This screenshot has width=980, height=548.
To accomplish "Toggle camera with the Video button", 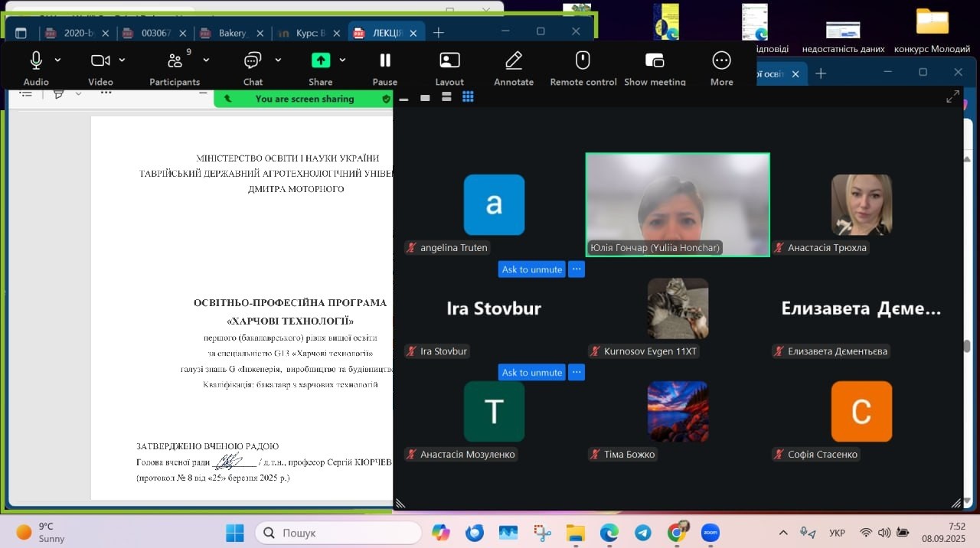I will click(x=100, y=61).
